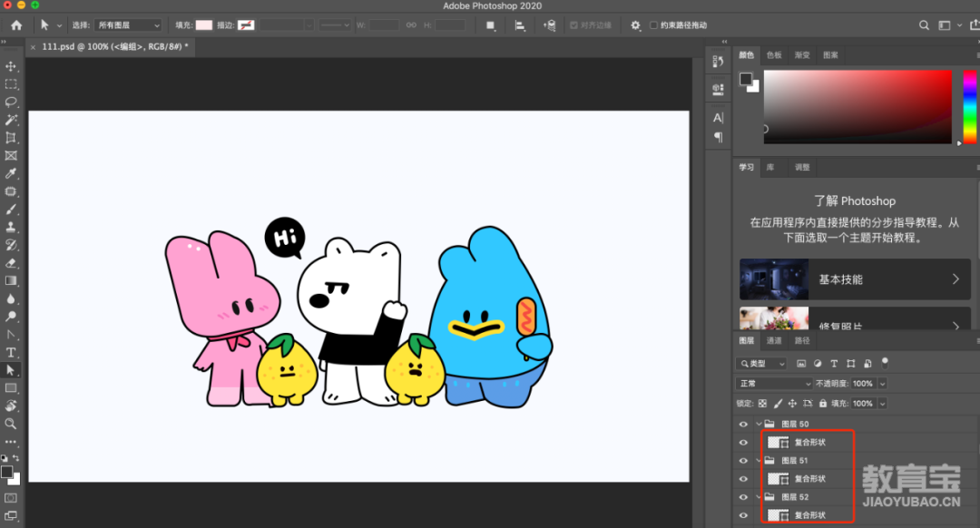Select the Eraser tool

pos(11,263)
